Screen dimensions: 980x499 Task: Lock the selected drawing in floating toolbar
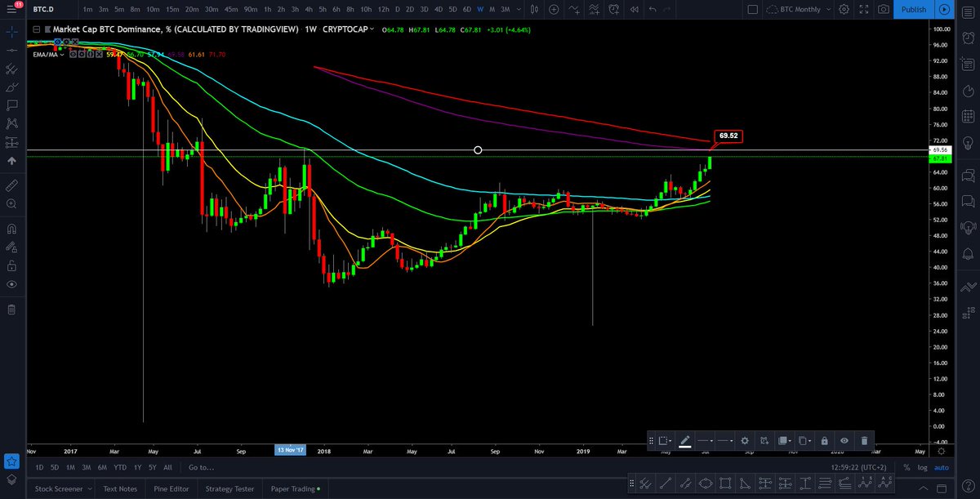coord(824,440)
